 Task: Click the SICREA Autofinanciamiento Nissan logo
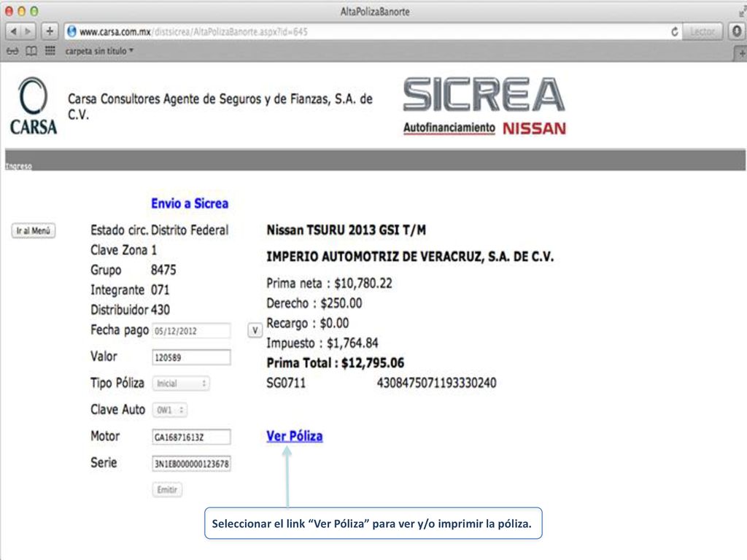pos(484,106)
